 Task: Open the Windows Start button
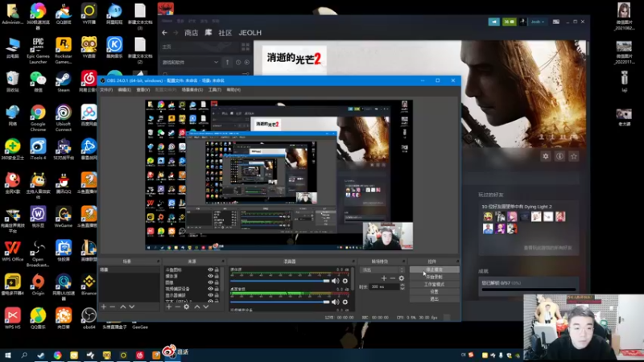pyautogui.click(x=8, y=356)
